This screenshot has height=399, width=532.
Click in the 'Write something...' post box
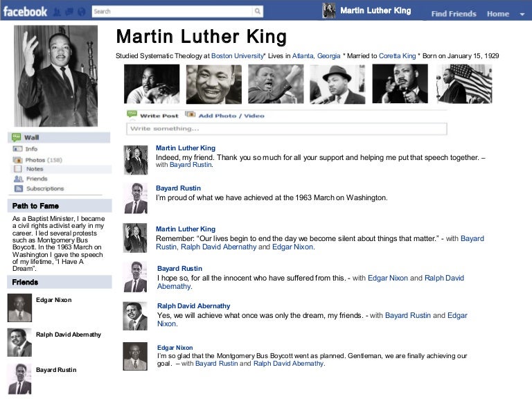(x=286, y=129)
